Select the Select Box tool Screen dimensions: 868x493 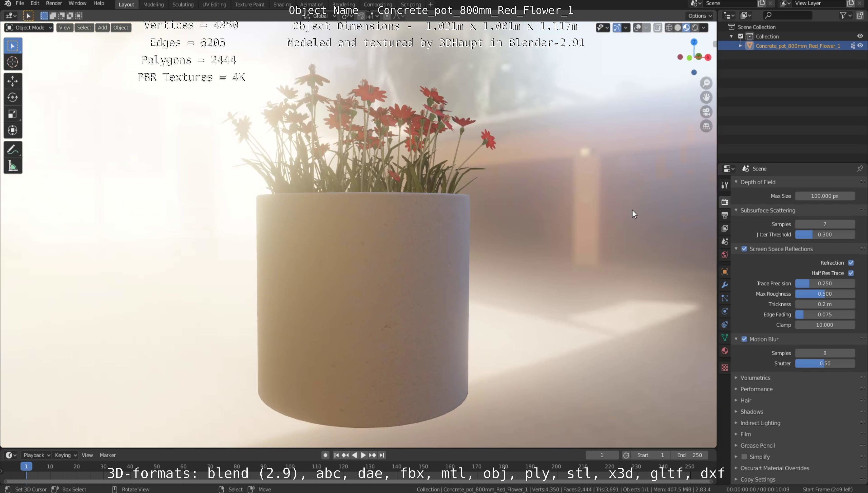pyautogui.click(x=13, y=46)
